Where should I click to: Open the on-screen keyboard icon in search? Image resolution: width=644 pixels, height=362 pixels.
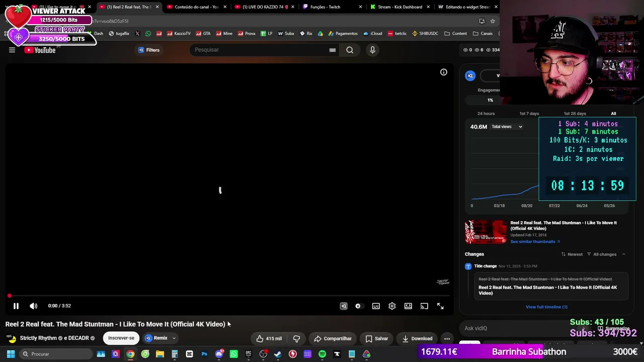333,50
